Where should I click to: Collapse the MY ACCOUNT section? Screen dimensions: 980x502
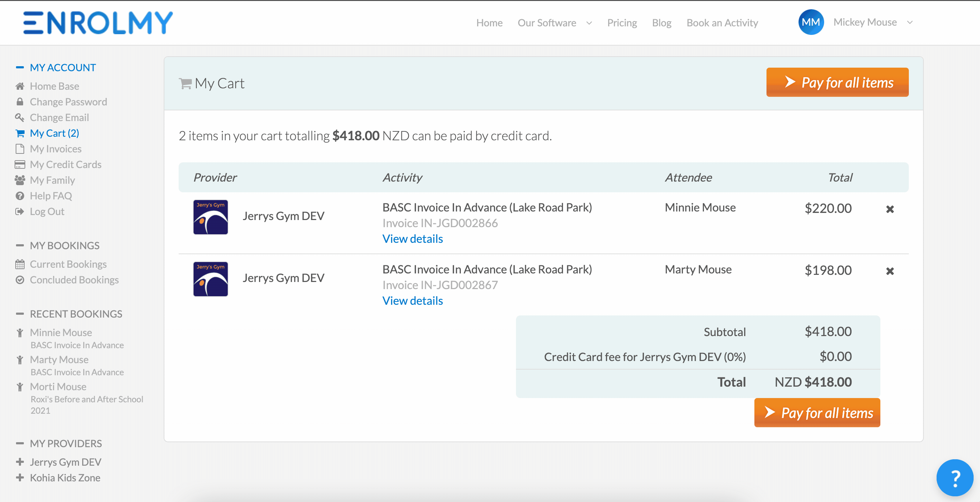20,67
